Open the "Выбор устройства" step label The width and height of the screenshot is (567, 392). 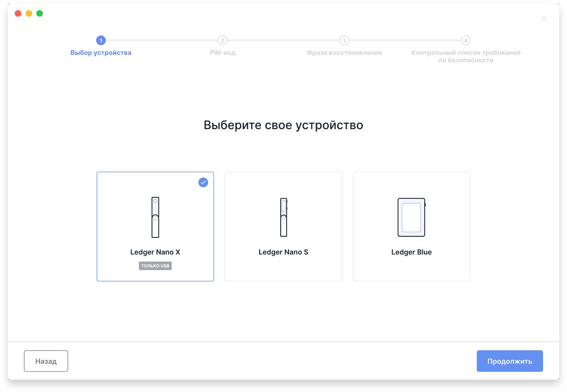coord(101,53)
